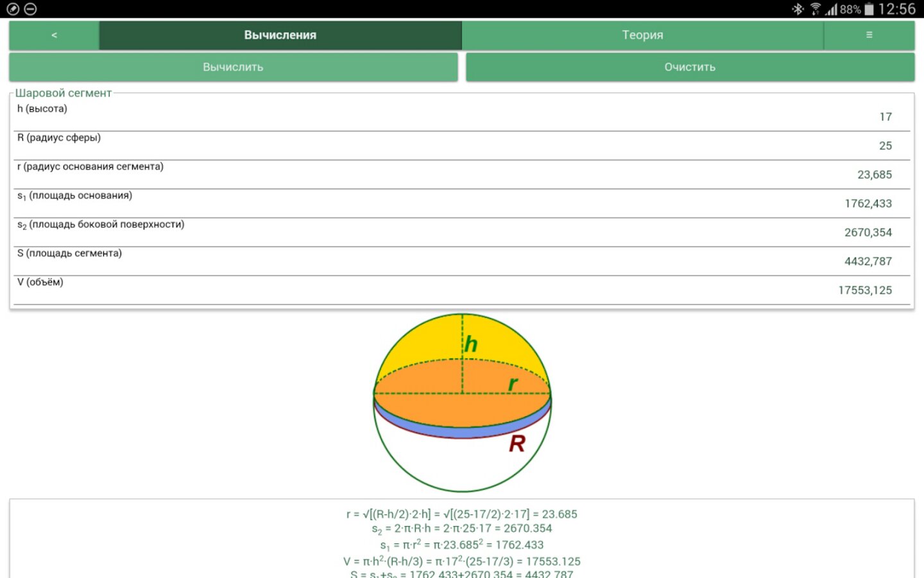This screenshot has width=924, height=578.
Task: Tap the spherical segment diagram image
Action: pos(462,403)
